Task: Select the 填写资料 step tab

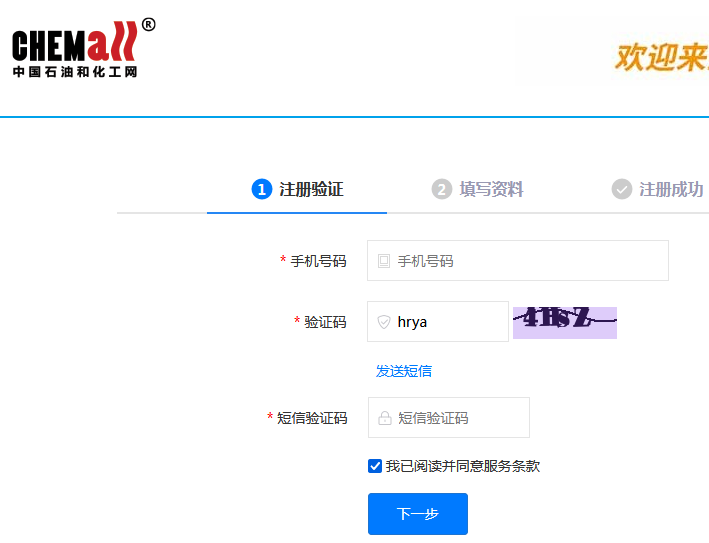Action: pos(491,189)
